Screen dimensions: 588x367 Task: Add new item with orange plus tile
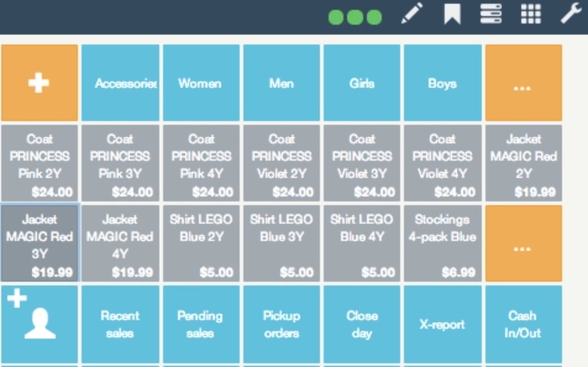[40, 83]
